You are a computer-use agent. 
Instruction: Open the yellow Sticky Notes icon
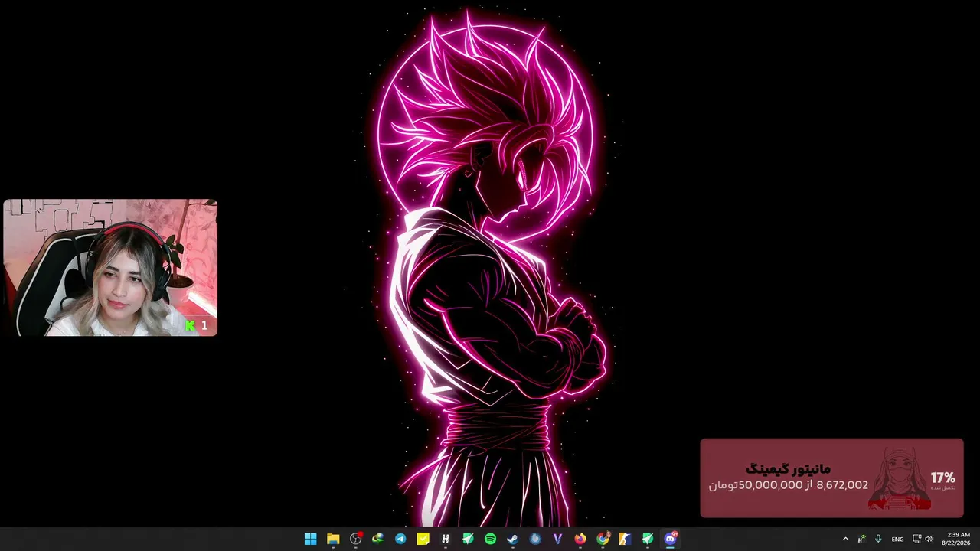pyautogui.click(x=423, y=539)
